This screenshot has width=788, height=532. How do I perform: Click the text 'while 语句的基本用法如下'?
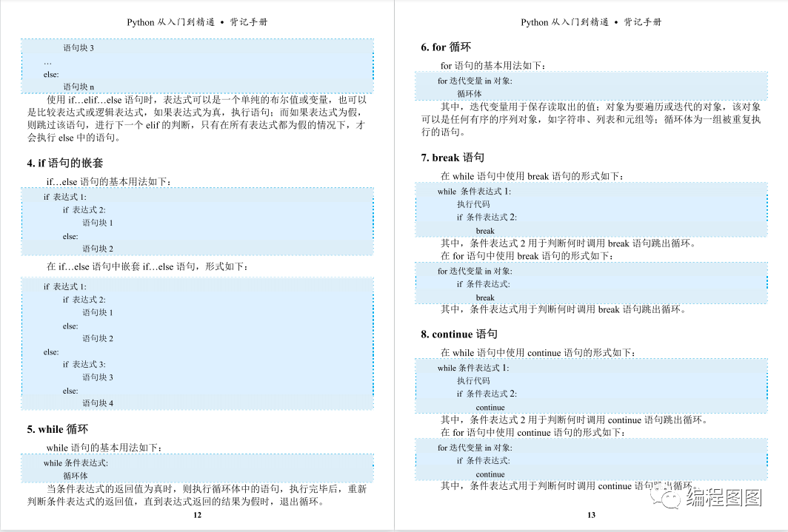tap(102, 448)
